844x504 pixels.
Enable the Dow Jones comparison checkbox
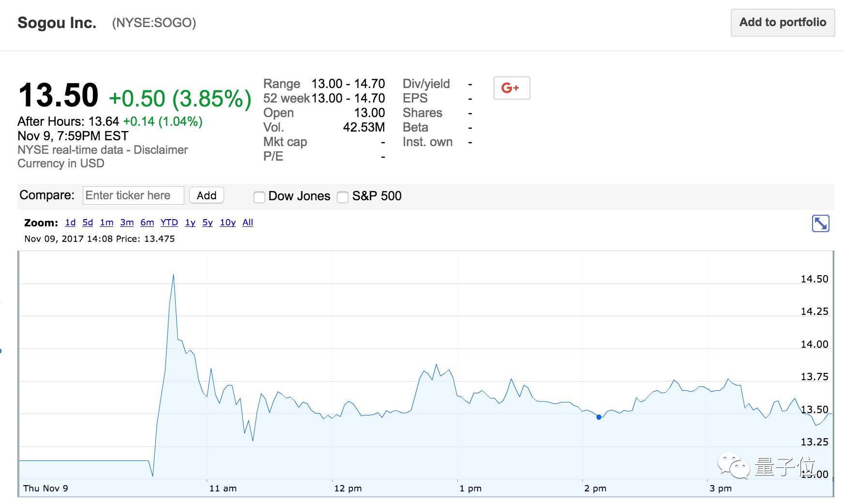click(x=259, y=197)
